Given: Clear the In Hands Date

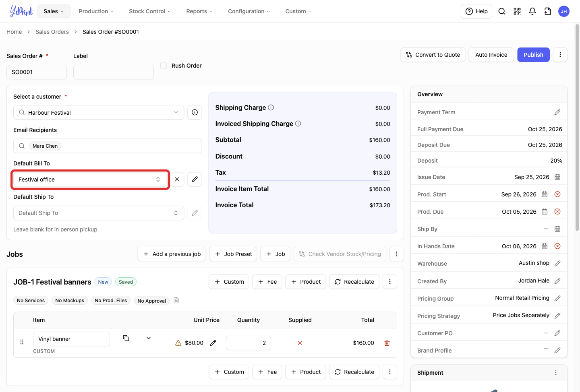Looking at the screenshot, I should (557, 246).
